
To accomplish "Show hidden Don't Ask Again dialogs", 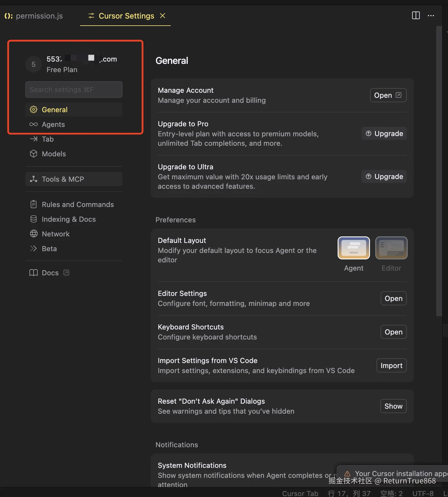I will click(393, 406).
